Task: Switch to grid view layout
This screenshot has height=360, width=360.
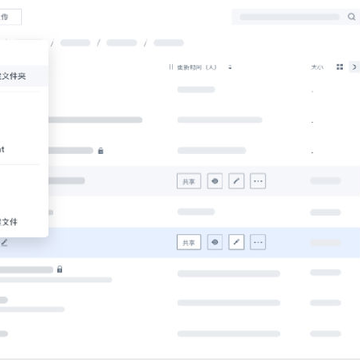Action: pyautogui.click(x=340, y=67)
